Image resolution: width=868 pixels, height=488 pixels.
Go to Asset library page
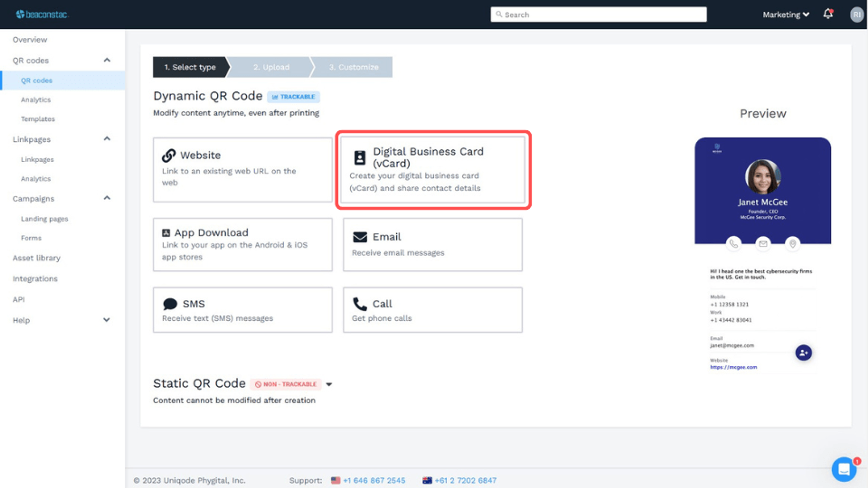point(36,258)
